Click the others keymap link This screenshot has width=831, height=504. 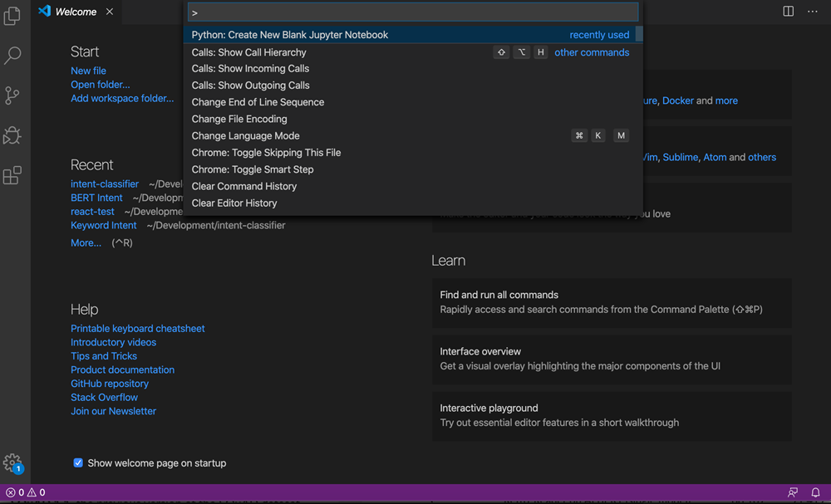[762, 157]
